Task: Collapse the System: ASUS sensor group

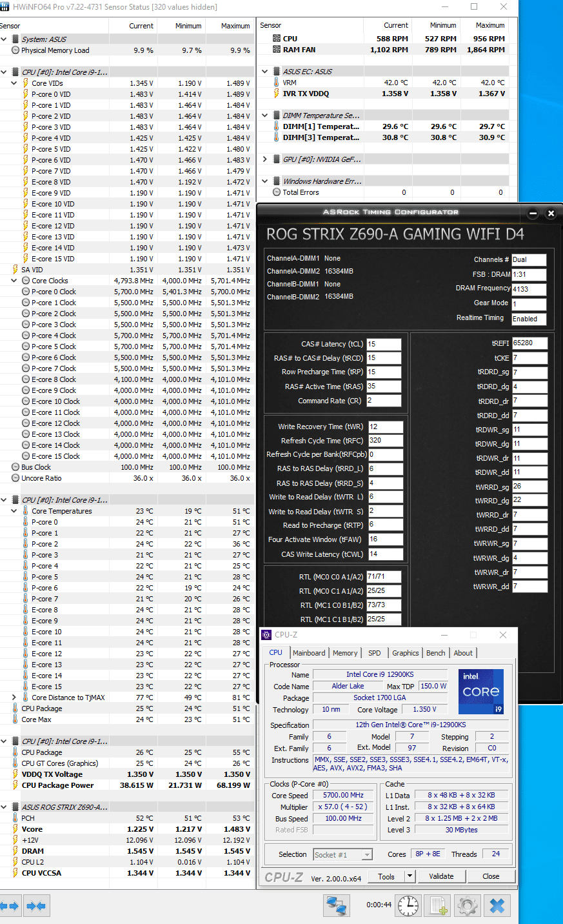Action: click(4, 39)
